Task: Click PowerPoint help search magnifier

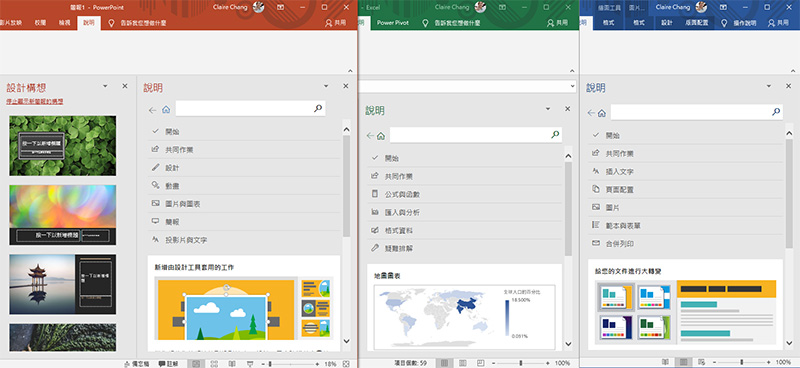Action: click(x=318, y=108)
